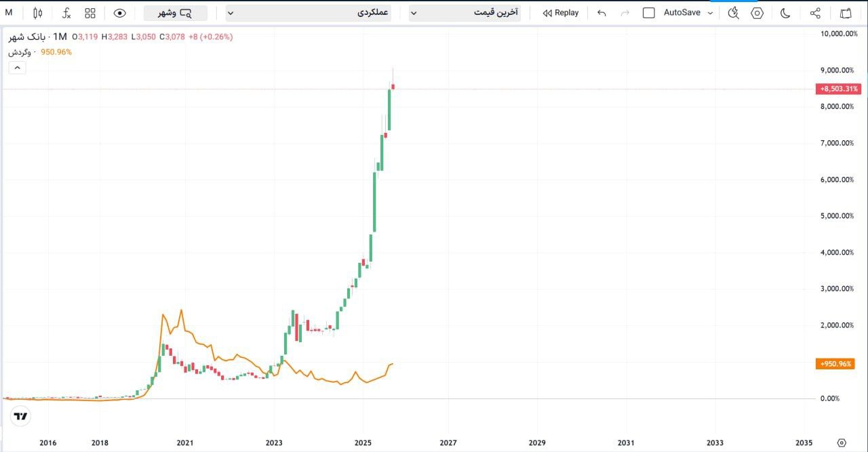Toggle visibility with the eye icon
Image resolution: width=868 pixels, height=452 pixels.
[x=120, y=13]
